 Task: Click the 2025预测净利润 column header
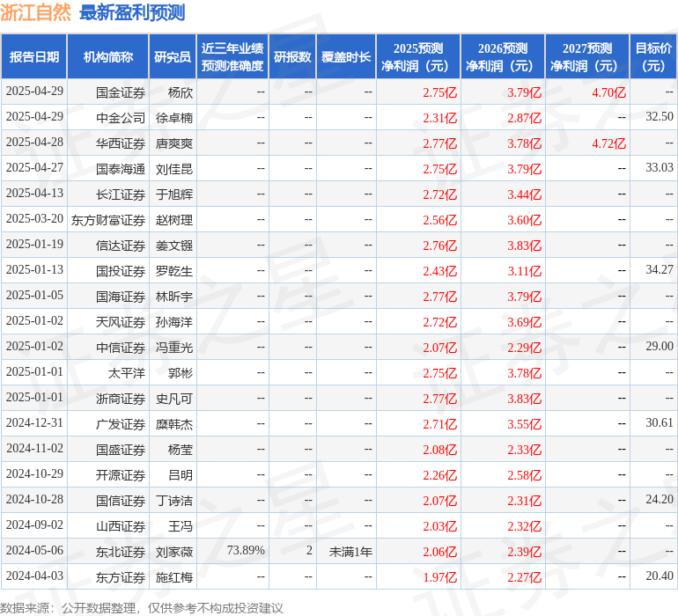[x=417, y=57]
